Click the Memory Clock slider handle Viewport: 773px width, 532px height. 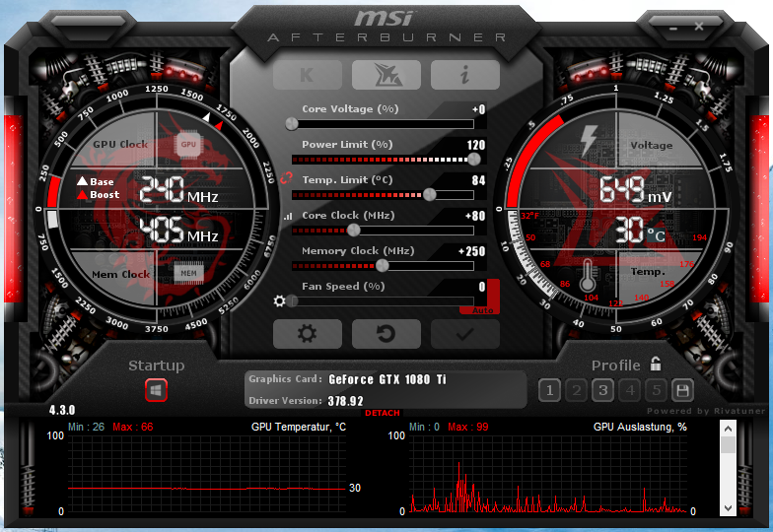pos(383,266)
